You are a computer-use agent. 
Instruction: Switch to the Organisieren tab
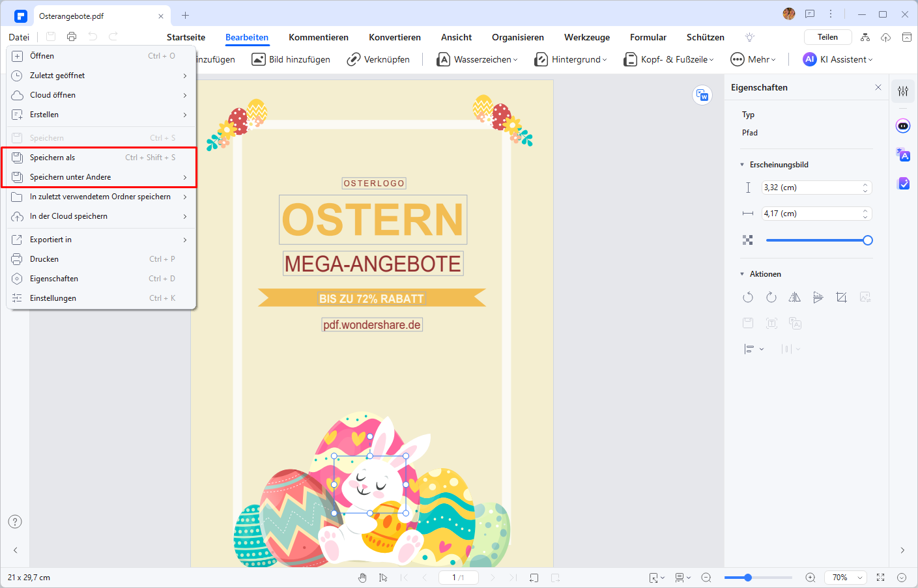[x=518, y=37]
